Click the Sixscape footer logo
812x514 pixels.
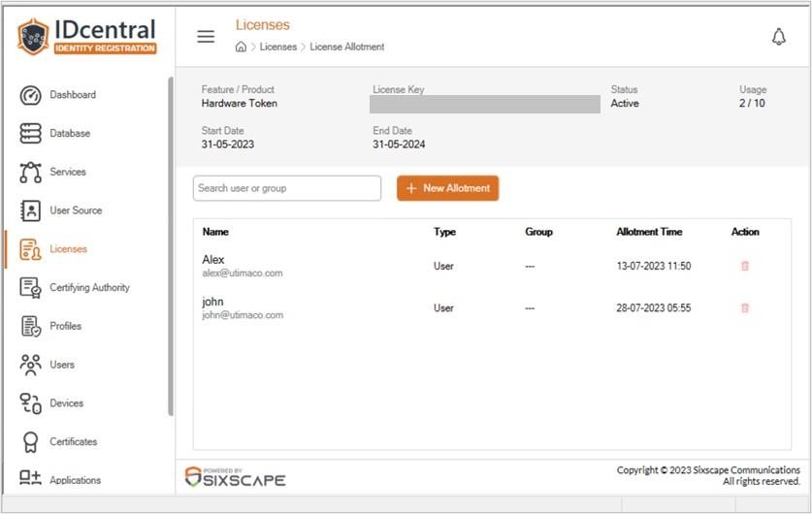pyautogui.click(x=235, y=477)
